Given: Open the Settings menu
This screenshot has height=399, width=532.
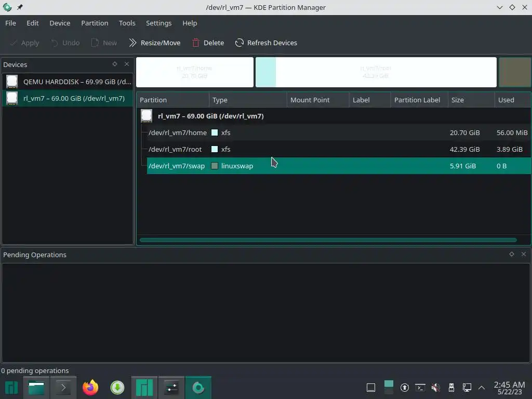Looking at the screenshot, I should tap(159, 23).
